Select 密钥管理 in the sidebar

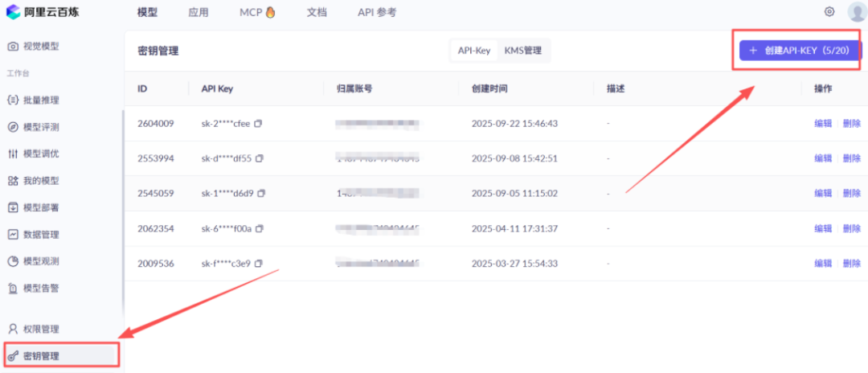pyautogui.click(x=61, y=356)
